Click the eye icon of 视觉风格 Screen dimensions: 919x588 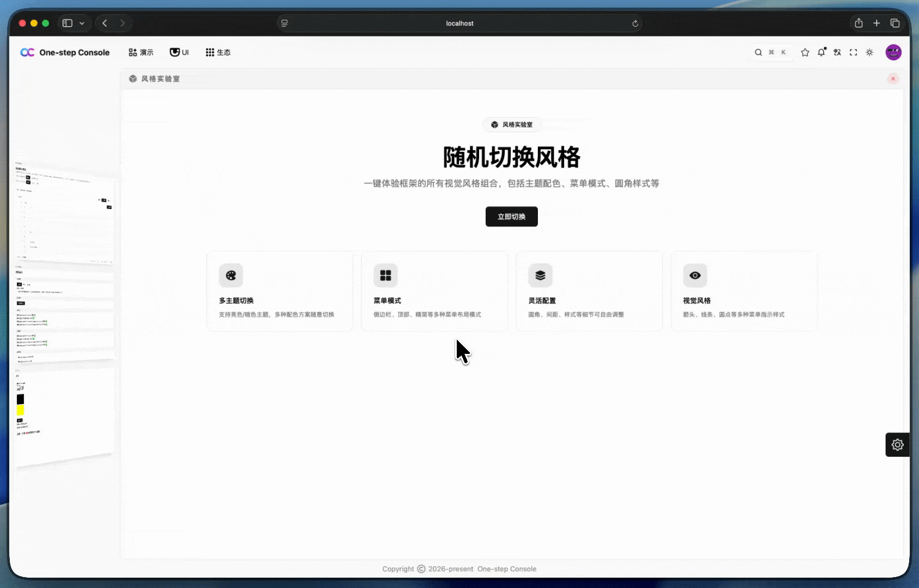695,275
